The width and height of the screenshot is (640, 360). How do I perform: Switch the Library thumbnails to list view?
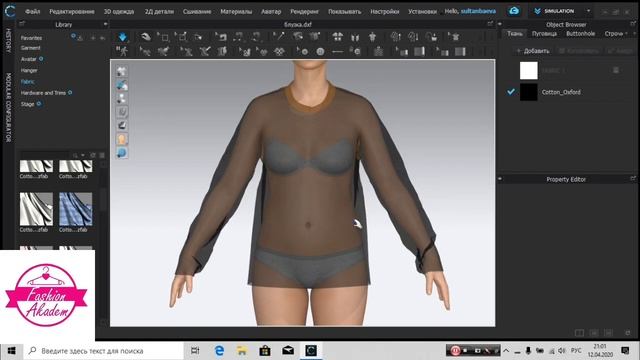tap(102, 156)
